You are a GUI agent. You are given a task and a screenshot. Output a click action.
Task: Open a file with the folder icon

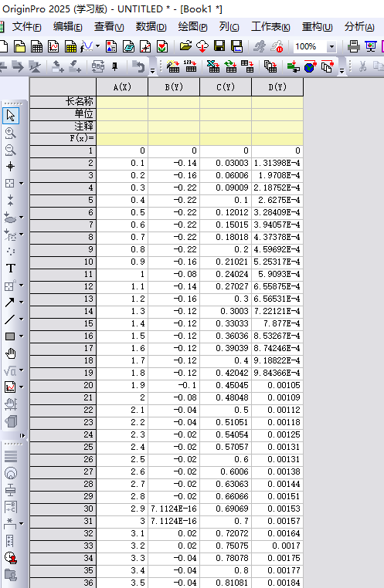pyautogui.click(x=185, y=46)
